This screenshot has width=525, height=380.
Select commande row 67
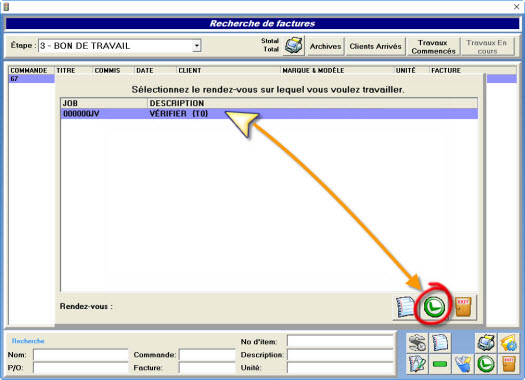(x=31, y=79)
